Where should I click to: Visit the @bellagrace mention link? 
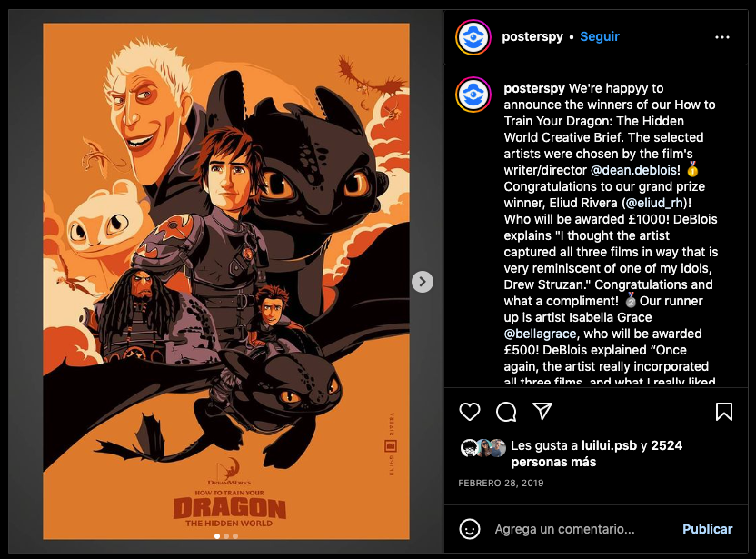tap(540, 334)
